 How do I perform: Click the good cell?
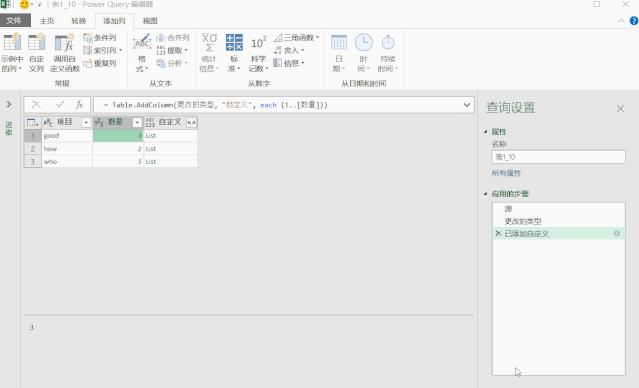pos(67,136)
